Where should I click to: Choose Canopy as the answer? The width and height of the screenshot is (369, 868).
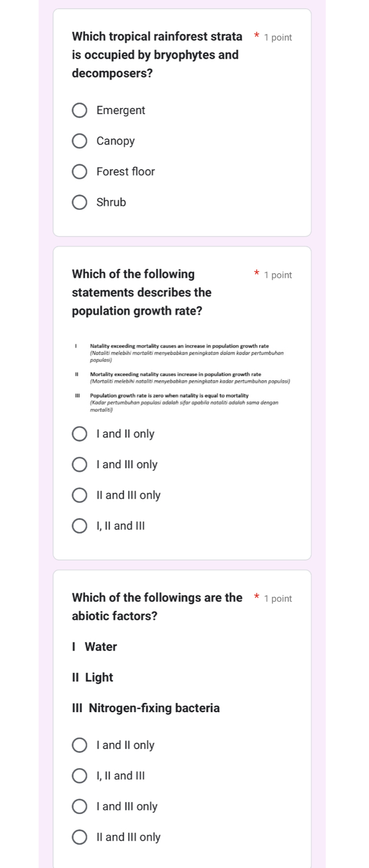coord(79,141)
